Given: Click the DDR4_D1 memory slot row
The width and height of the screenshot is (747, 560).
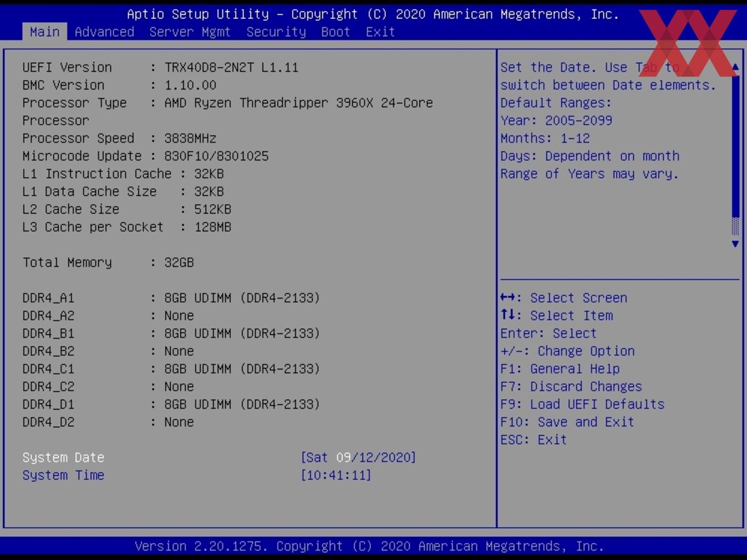Looking at the screenshot, I should pyautogui.click(x=171, y=404).
